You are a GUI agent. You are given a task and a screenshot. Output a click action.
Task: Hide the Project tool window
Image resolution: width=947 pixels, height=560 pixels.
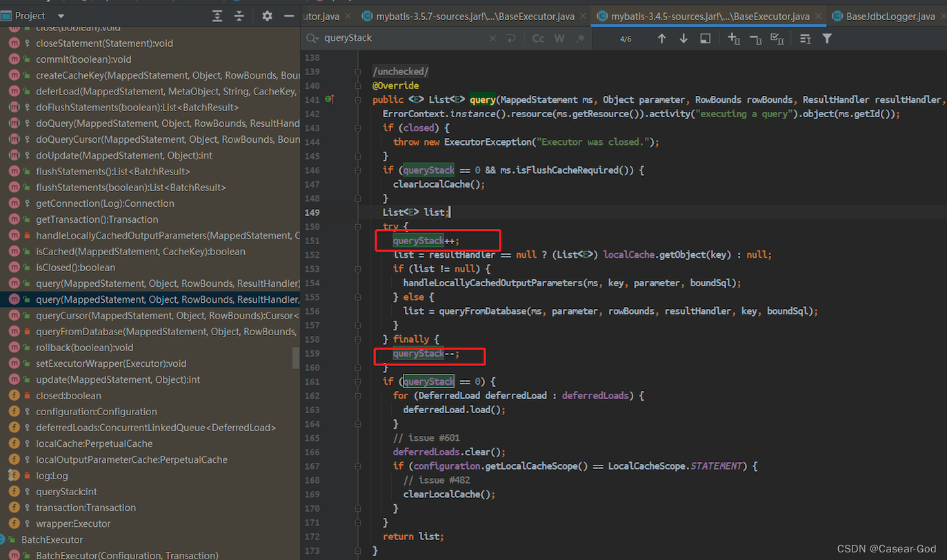pyautogui.click(x=289, y=16)
